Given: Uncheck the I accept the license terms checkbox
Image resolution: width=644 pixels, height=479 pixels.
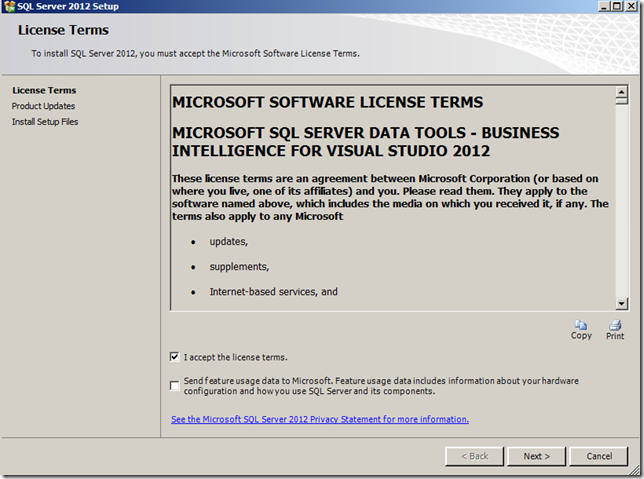Looking at the screenshot, I should (x=175, y=357).
